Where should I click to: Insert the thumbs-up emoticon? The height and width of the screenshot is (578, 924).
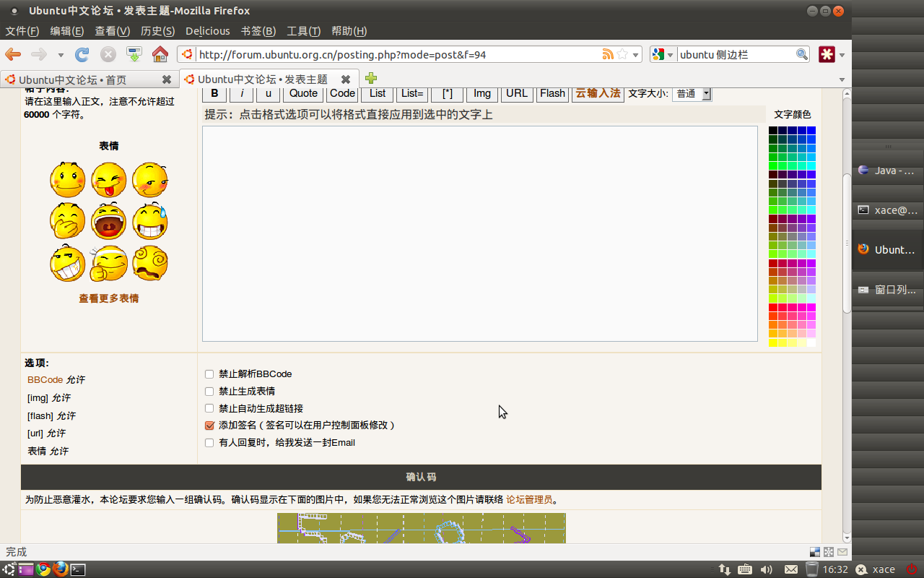pyautogui.click(x=109, y=263)
